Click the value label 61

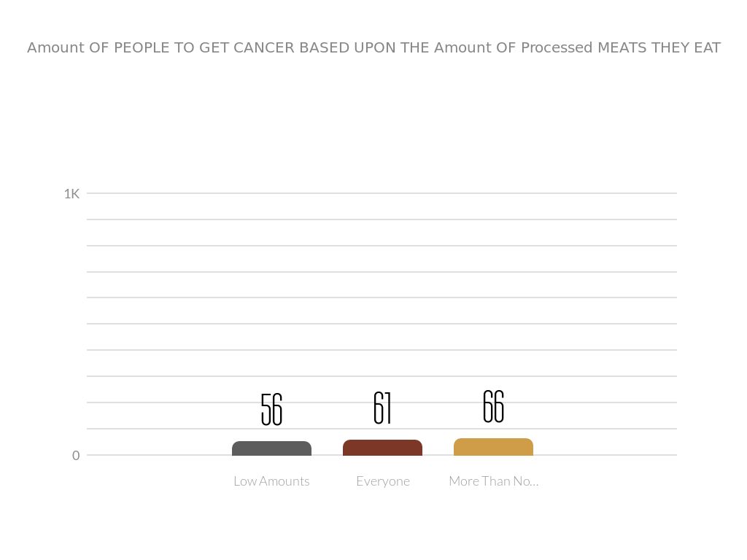coord(382,408)
